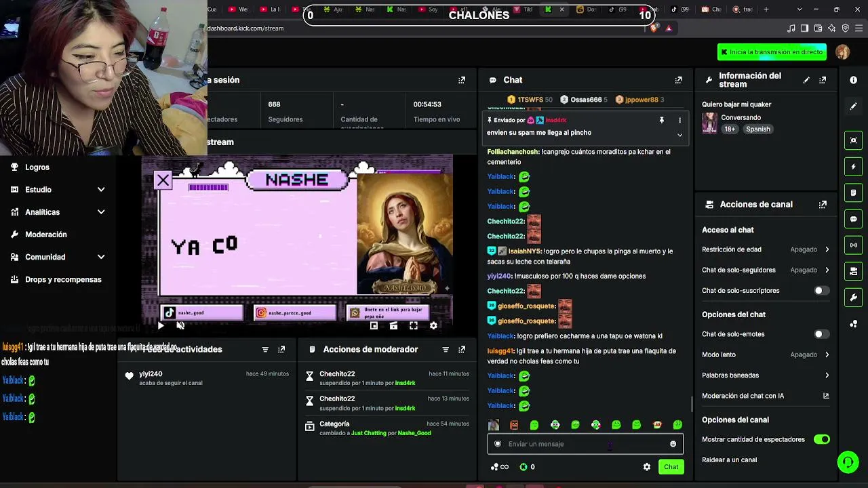Click Inicia la transmisión en directo button
Viewport: 868px width, 488px height.
pos(772,52)
